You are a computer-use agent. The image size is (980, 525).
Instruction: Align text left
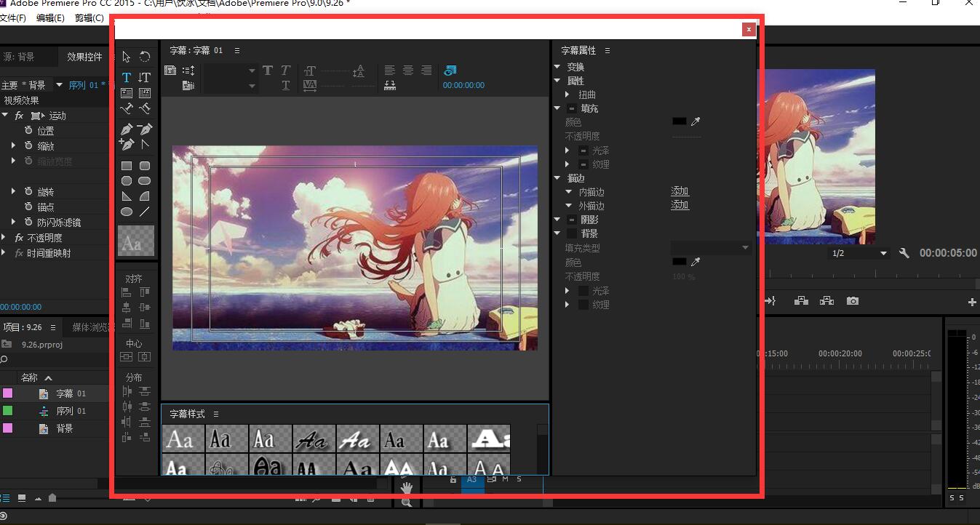coord(390,71)
